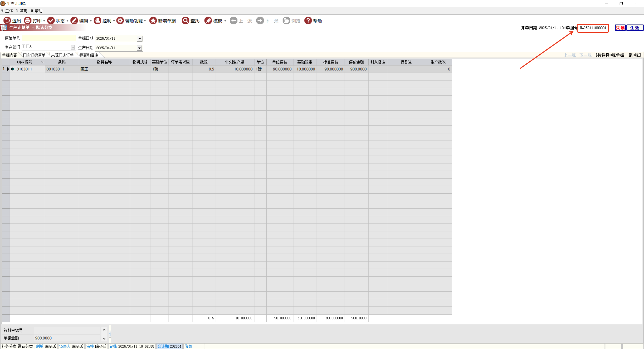Click 新增单据 star icon
Screen dimensions: 644x349
pos(153,21)
